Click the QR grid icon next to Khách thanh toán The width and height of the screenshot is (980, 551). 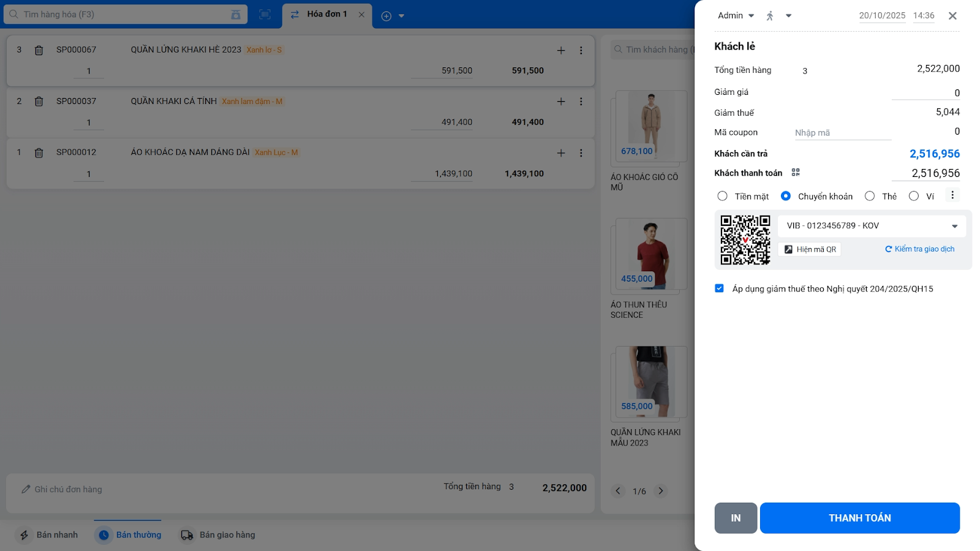click(x=796, y=173)
